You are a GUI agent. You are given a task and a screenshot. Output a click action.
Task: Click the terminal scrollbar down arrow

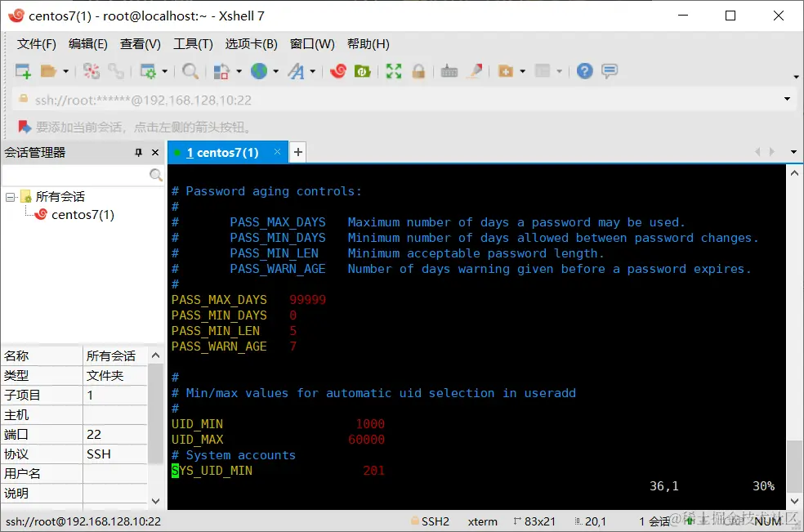[794, 501]
